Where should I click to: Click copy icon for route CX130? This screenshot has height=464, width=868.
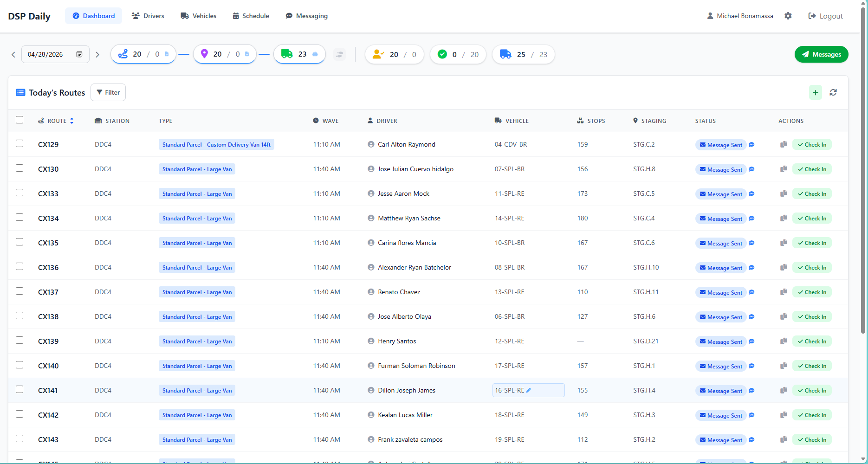(784, 169)
